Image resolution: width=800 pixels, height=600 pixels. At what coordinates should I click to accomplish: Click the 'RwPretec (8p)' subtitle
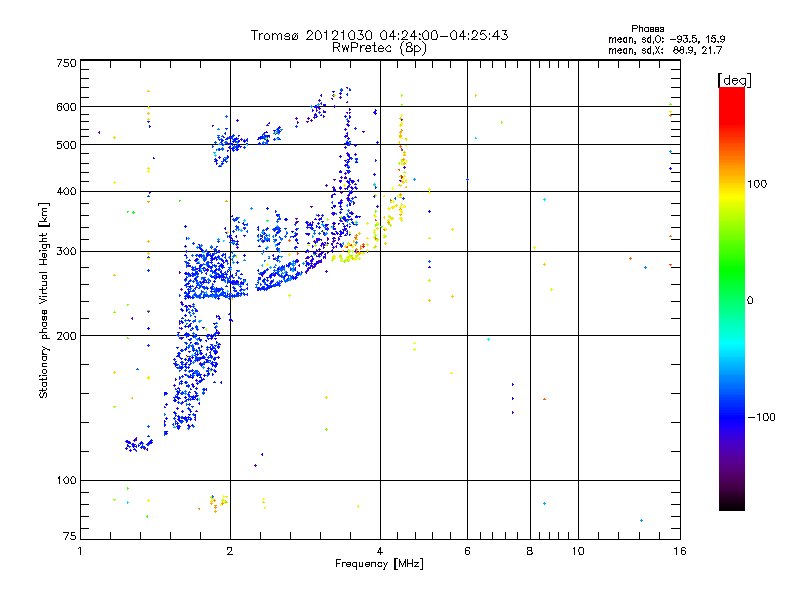[x=379, y=48]
